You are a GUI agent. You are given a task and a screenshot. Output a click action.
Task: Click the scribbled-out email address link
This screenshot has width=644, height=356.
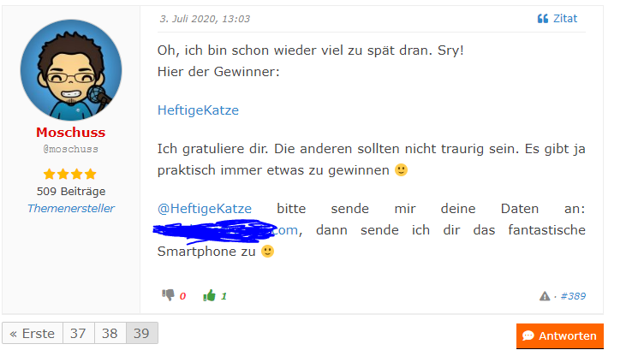pyautogui.click(x=228, y=230)
